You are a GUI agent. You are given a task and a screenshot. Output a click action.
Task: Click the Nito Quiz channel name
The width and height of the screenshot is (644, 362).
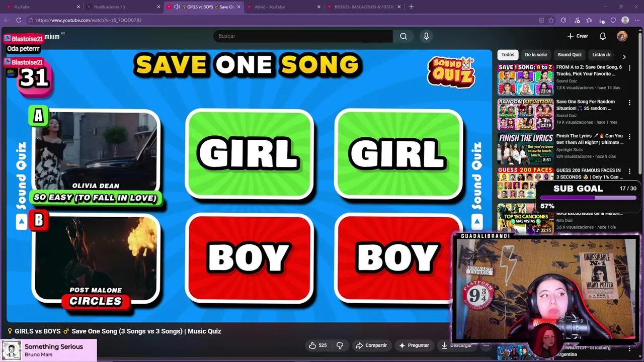click(x=565, y=220)
